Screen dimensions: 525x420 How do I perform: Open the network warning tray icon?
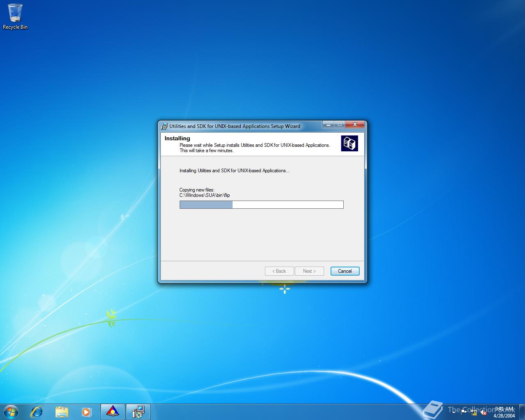click(x=474, y=412)
